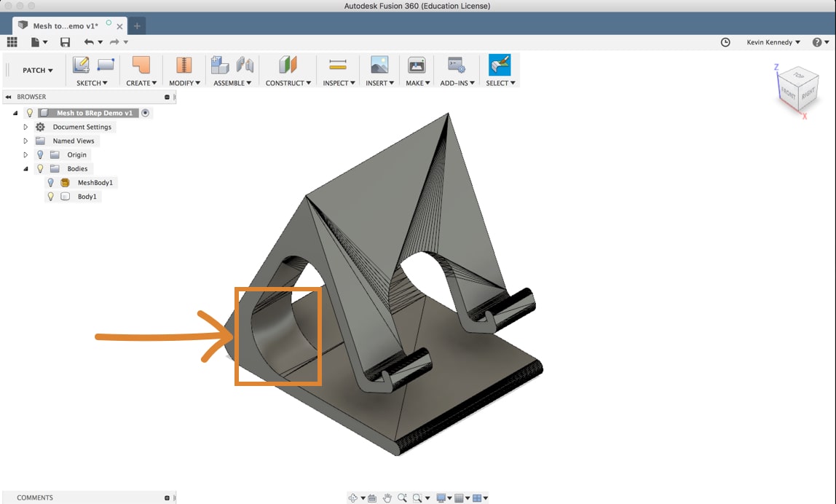Save the document with the floppy icon
The height and width of the screenshot is (504, 836).
tap(65, 42)
